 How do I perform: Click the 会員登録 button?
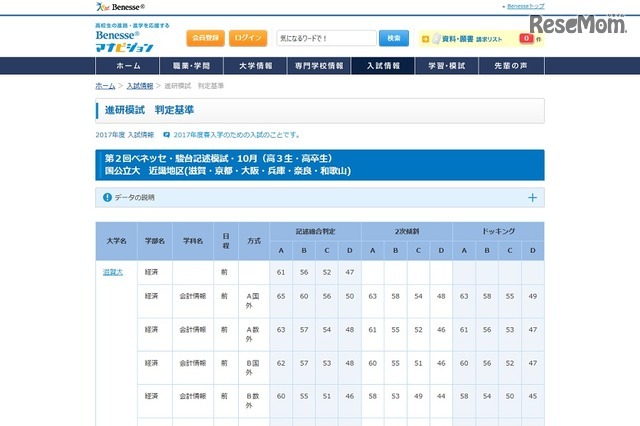[205, 38]
